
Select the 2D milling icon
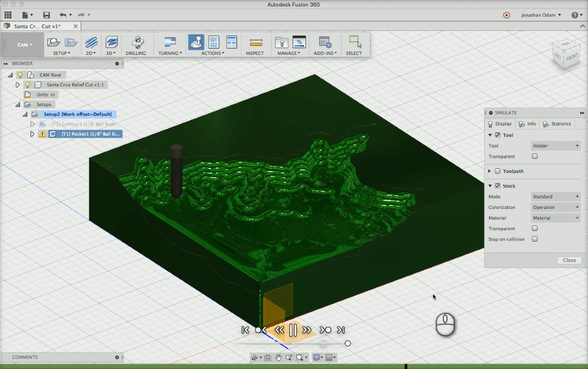91,42
